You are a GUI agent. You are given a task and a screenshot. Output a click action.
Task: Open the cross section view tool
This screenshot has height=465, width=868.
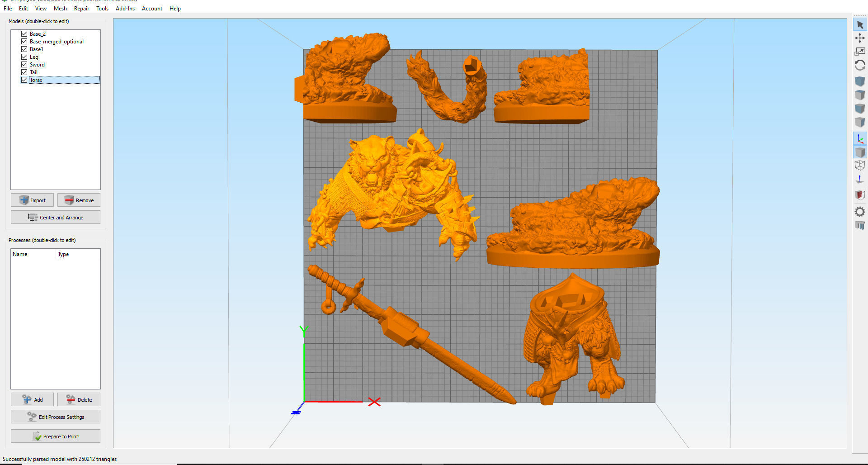(860, 195)
